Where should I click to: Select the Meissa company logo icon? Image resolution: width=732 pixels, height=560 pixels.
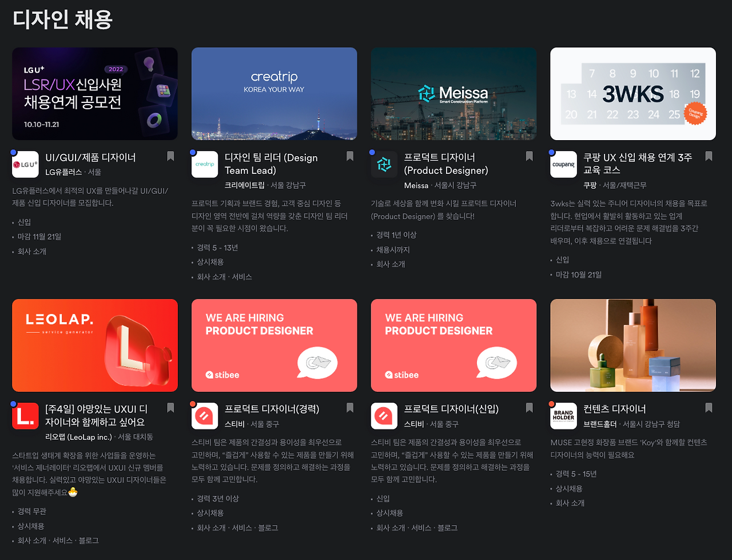click(384, 163)
